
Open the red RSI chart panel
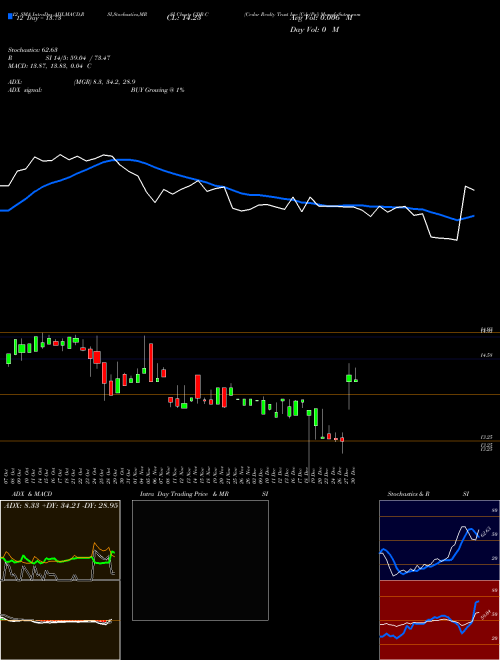pyautogui.click(x=439, y=620)
